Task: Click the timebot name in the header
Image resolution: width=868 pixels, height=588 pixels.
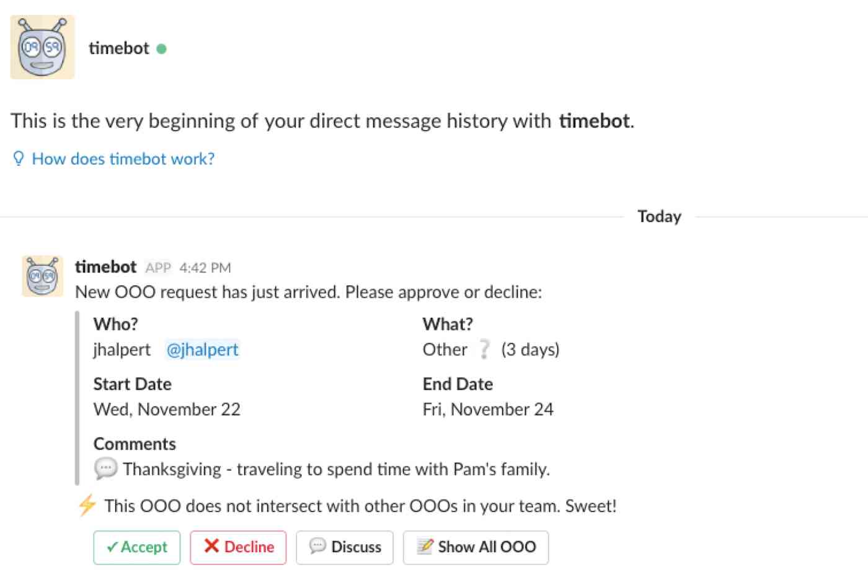Action: (x=119, y=48)
